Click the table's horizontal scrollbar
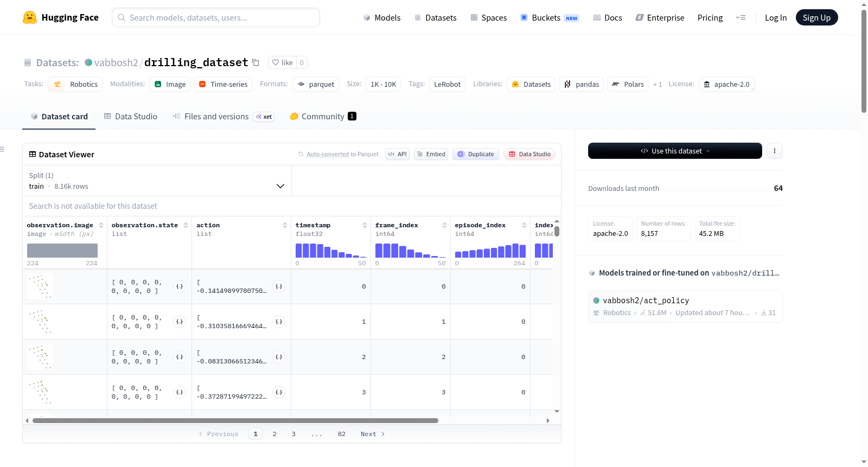This screenshot has width=868, height=467. (235, 420)
